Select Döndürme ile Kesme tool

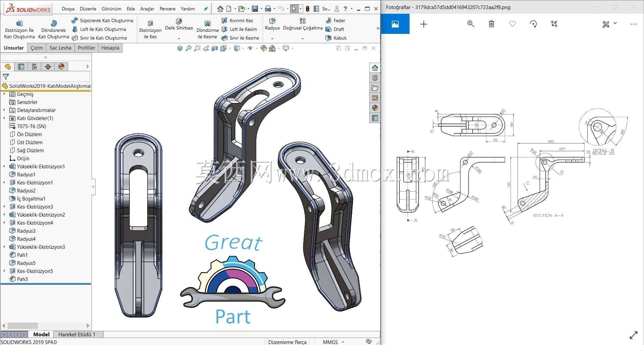click(x=207, y=30)
